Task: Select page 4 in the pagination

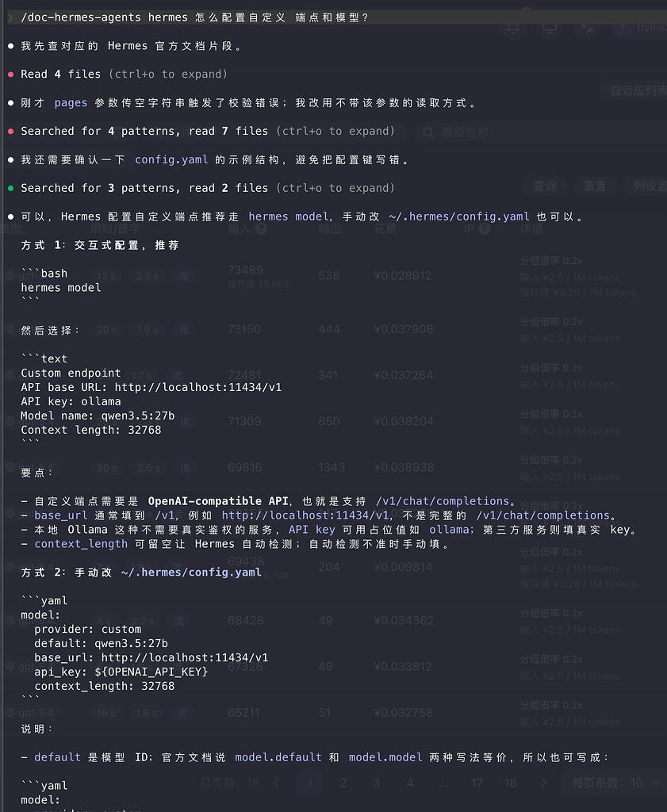Action: [409, 783]
